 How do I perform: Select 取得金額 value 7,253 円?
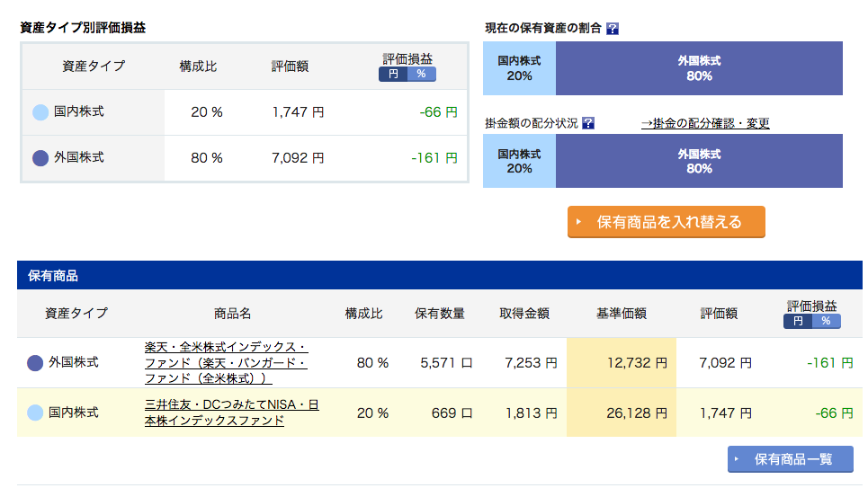531,363
